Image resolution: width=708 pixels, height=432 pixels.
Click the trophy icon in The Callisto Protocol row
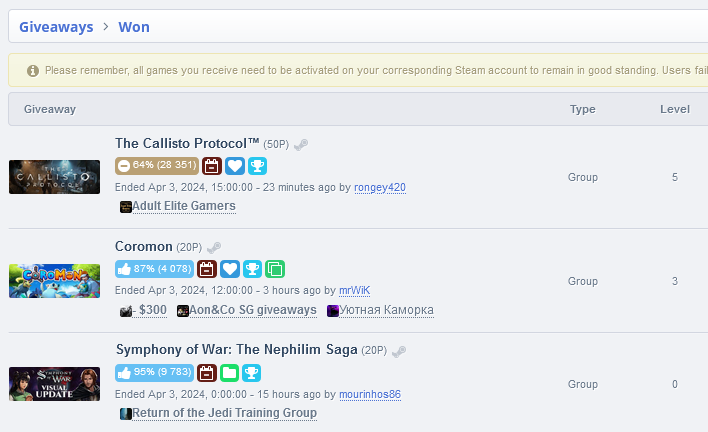[x=257, y=166]
